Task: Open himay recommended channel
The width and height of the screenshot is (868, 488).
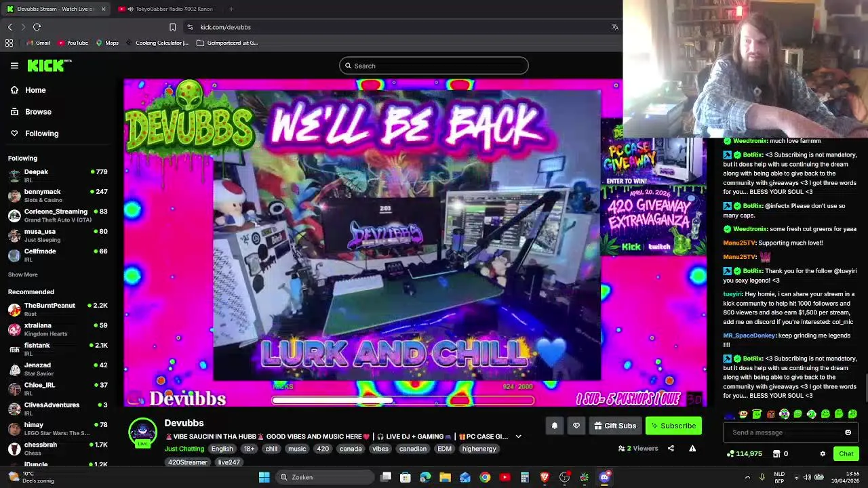Action: tap(58, 428)
